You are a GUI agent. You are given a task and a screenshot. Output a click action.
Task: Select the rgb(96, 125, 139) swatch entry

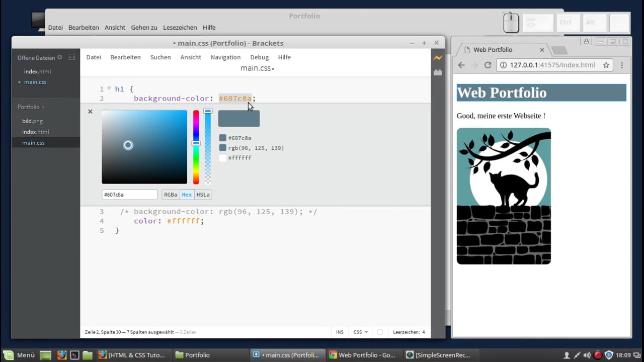[252, 148]
